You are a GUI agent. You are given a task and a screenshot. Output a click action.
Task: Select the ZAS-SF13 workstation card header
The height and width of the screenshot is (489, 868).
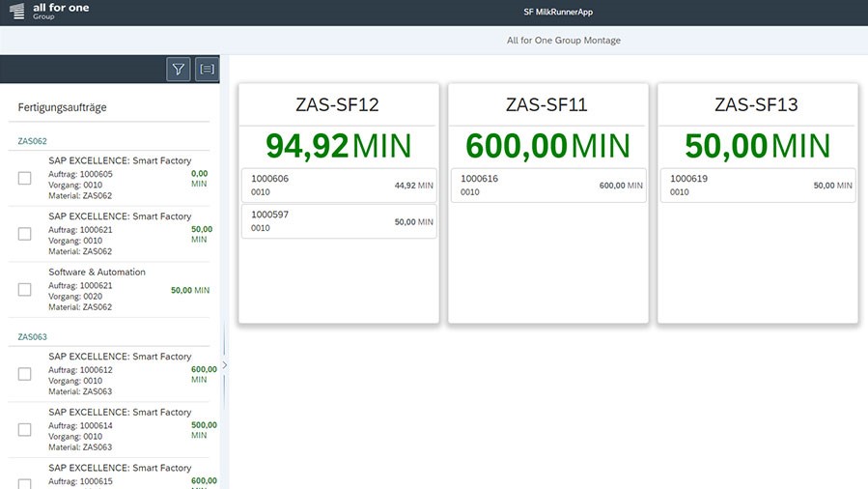click(x=757, y=105)
